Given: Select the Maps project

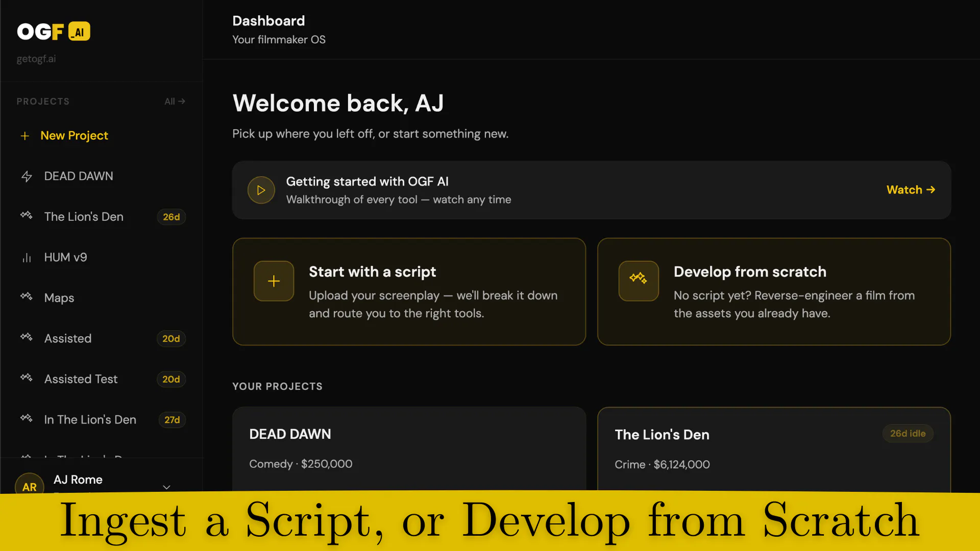Looking at the screenshot, I should pyautogui.click(x=59, y=298).
